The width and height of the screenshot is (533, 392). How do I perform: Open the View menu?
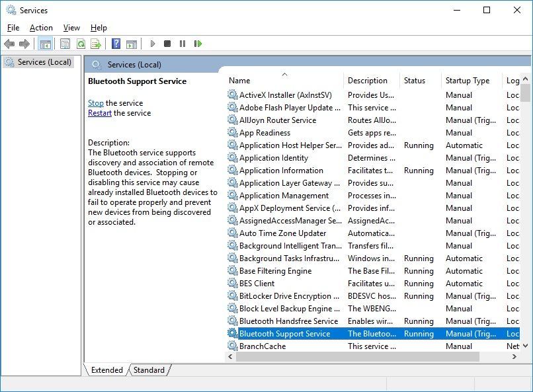71,28
